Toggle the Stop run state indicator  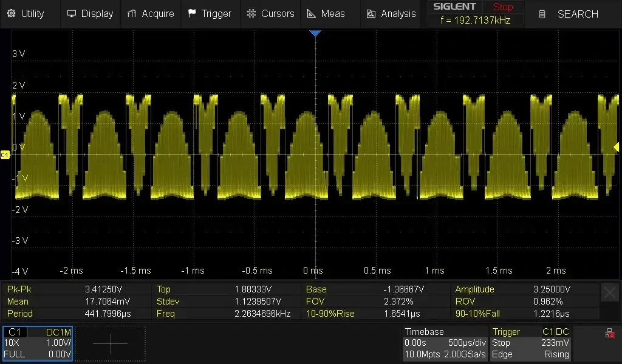(x=503, y=7)
